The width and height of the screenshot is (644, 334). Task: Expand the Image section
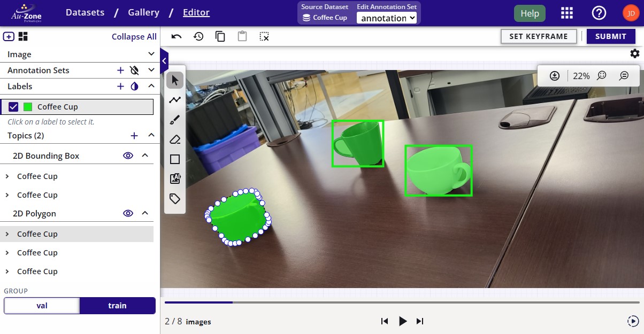click(x=151, y=54)
